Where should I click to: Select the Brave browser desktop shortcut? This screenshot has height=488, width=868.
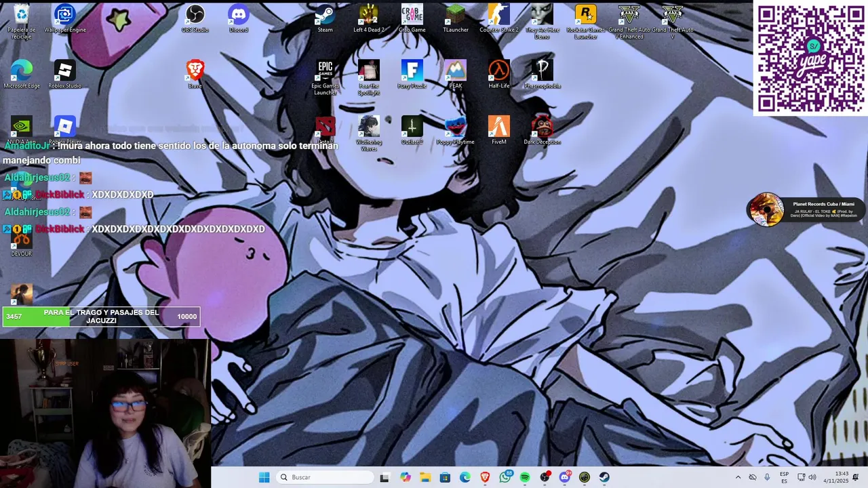pos(195,75)
